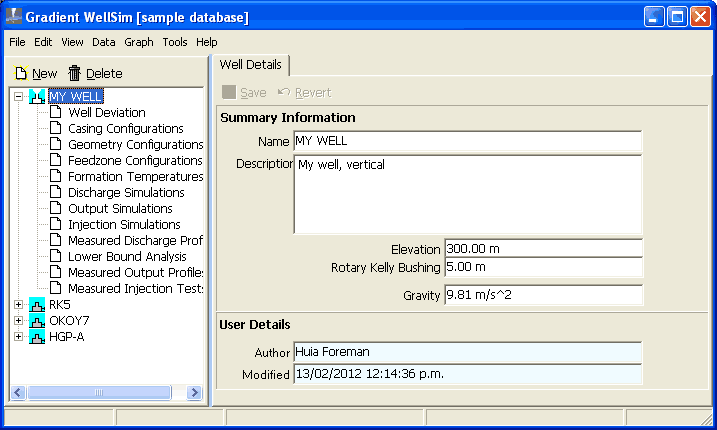Click the Measured Discharge Prof page icon
Viewport: 717px width, 430px height.
point(55,240)
